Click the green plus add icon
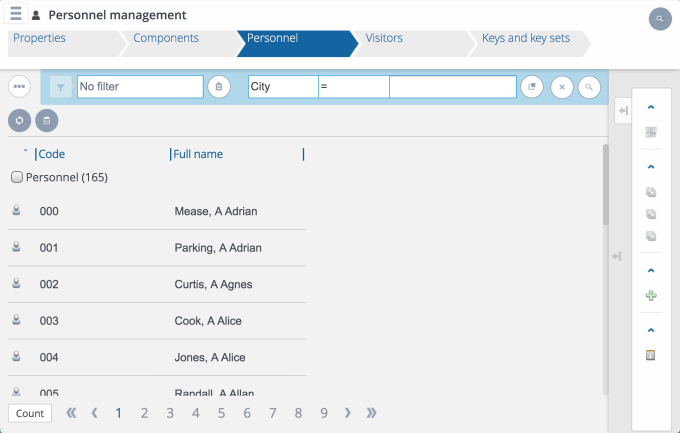Viewport: 680px width, 433px height. [651, 296]
